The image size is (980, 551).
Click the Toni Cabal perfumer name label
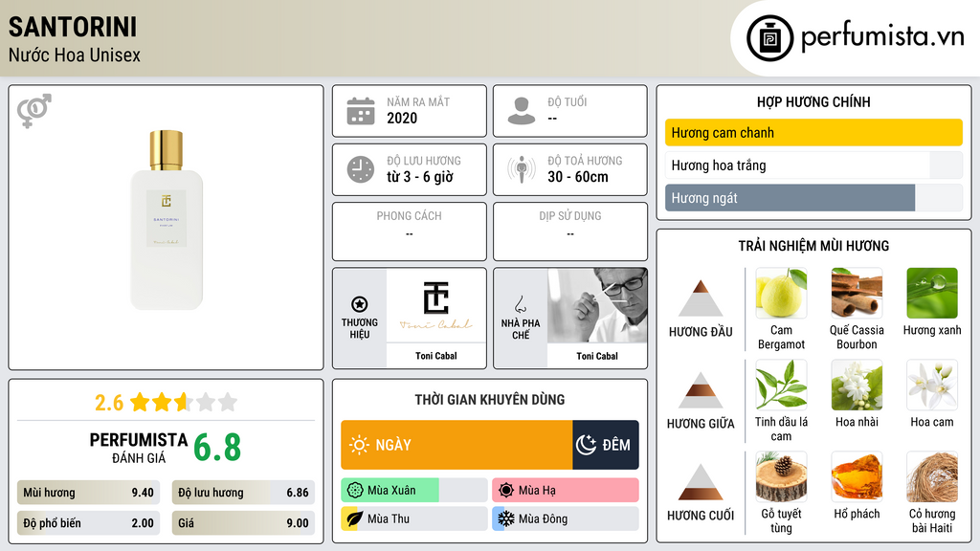tap(597, 356)
